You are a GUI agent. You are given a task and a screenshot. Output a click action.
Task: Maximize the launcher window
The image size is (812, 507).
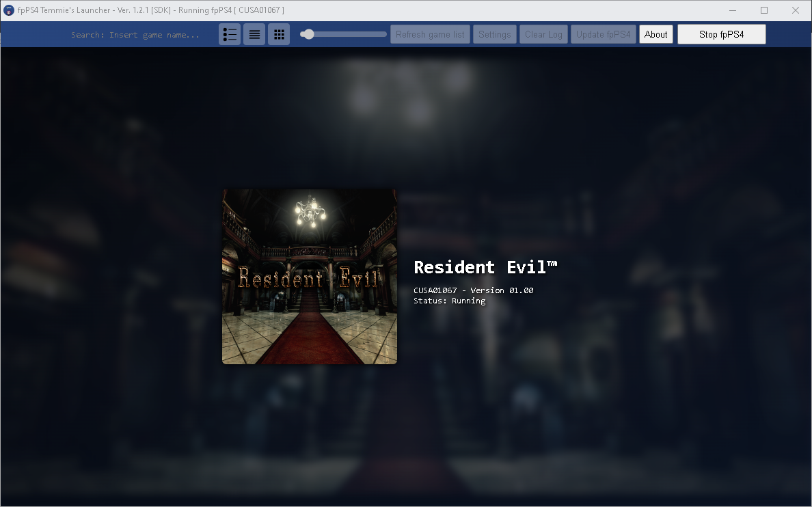(x=763, y=10)
